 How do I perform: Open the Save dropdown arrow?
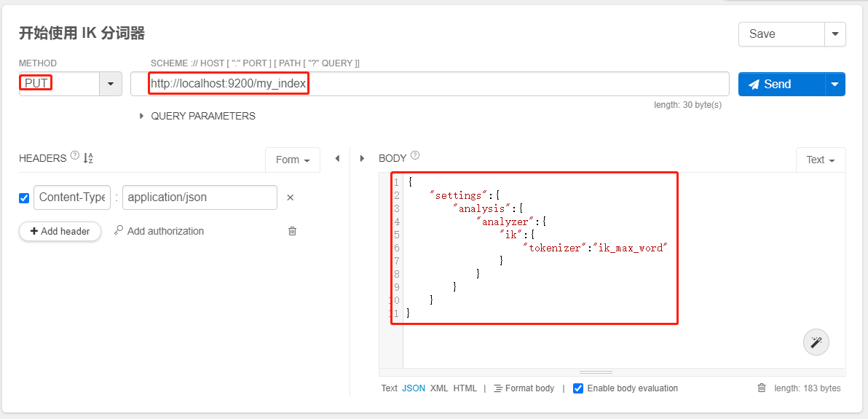[x=835, y=34]
